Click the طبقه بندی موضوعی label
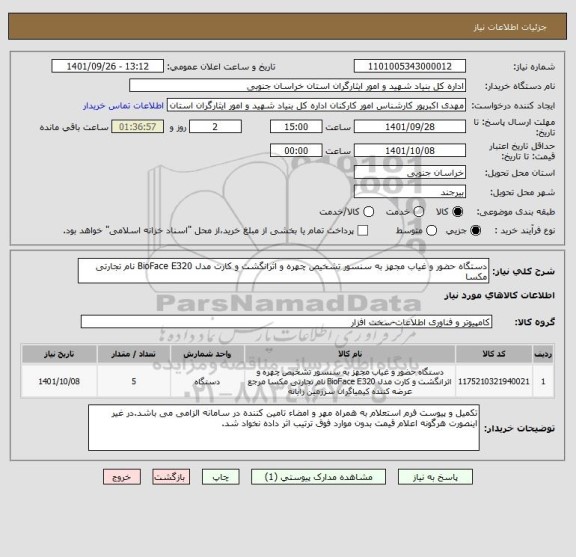Image resolution: width=576 pixels, height=557 pixels. coord(516,212)
